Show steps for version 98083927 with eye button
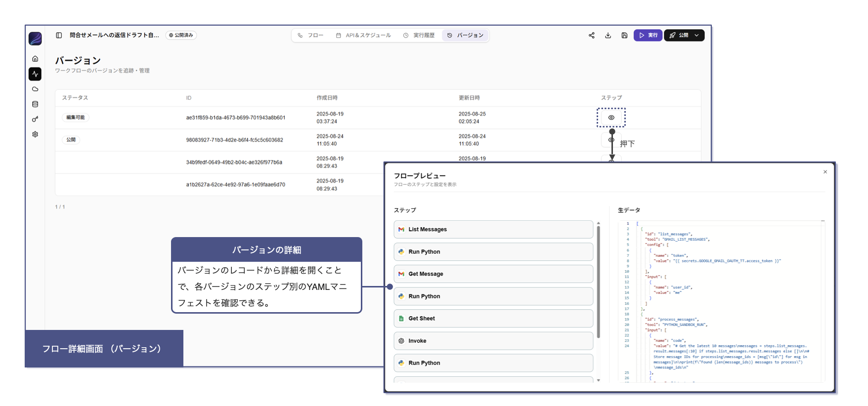The image size is (868, 406). coord(611,140)
